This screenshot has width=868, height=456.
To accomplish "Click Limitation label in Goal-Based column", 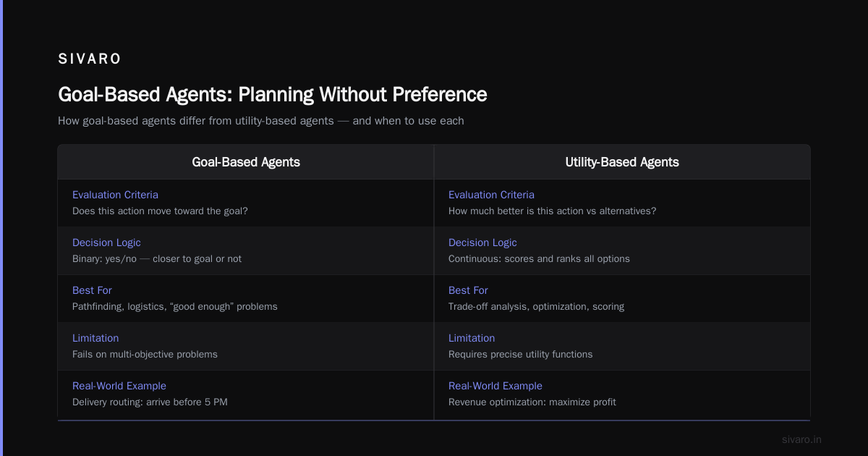I will pos(95,338).
